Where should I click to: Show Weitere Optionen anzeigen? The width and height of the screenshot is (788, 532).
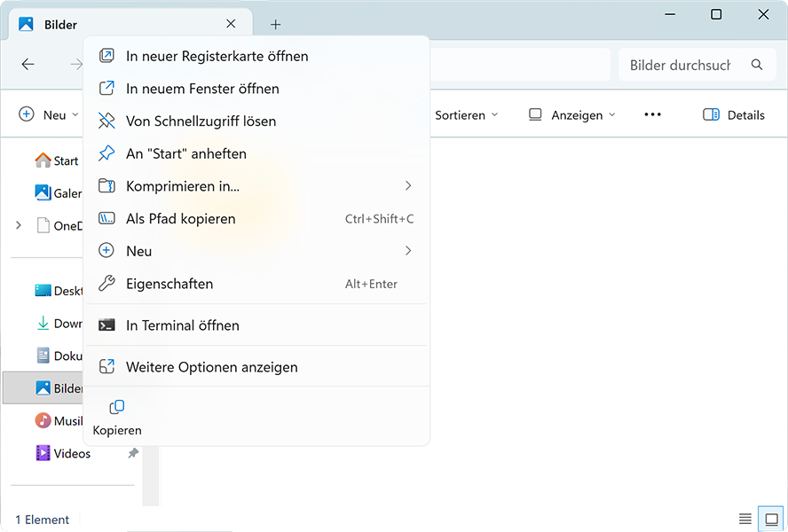[211, 367]
